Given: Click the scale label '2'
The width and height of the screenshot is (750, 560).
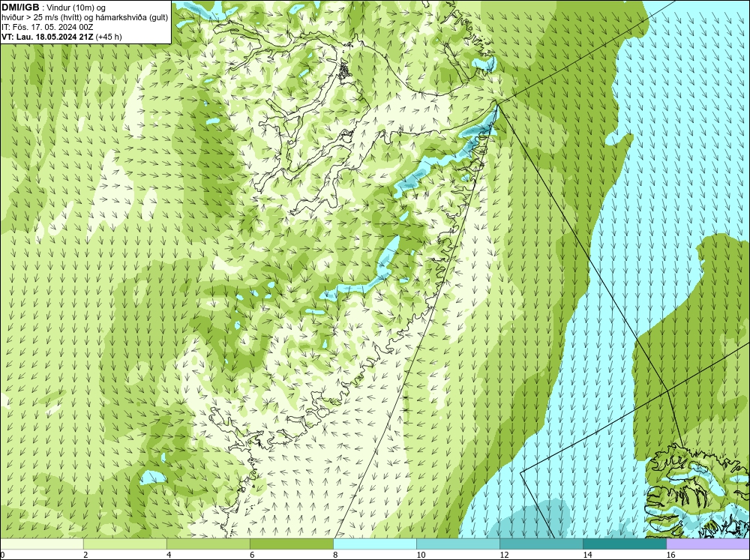Looking at the screenshot, I should click(85, 555).
